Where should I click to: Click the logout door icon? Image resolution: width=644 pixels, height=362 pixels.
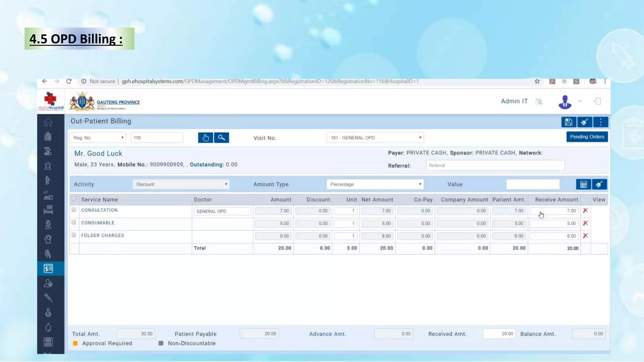tap(597, 101)
